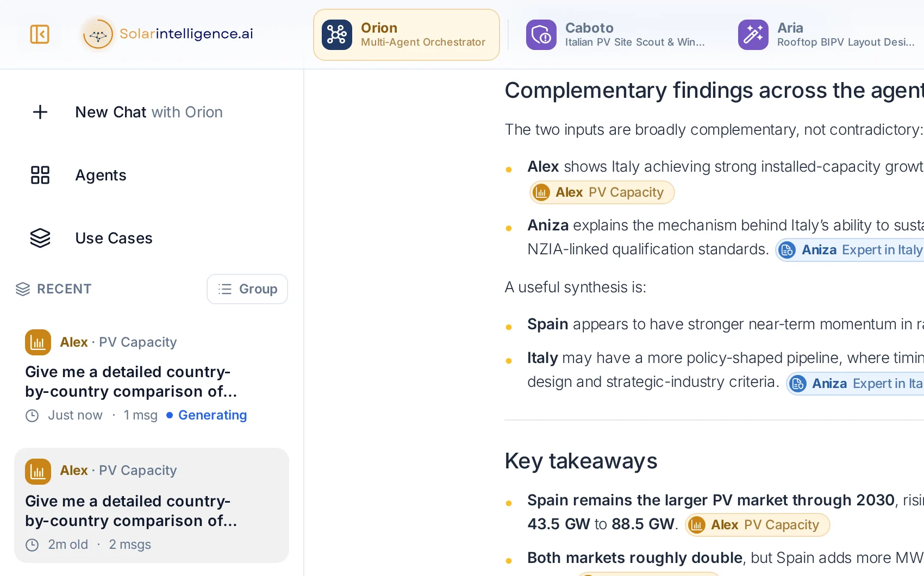Click the '2 msgs' count text
The width and height of the screenshot is (924, 576).
(130, 544)
